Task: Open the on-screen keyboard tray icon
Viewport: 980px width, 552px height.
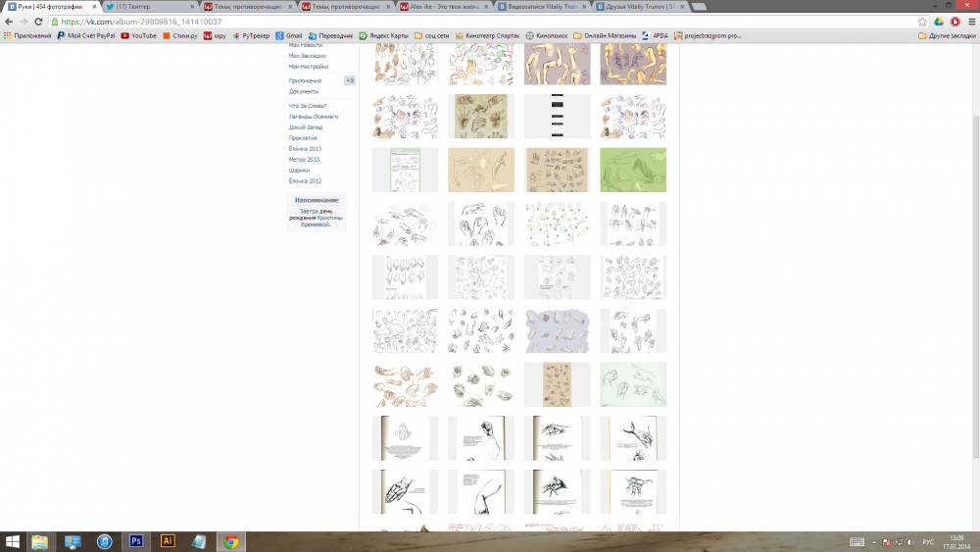Action: (x=857, y=542)
